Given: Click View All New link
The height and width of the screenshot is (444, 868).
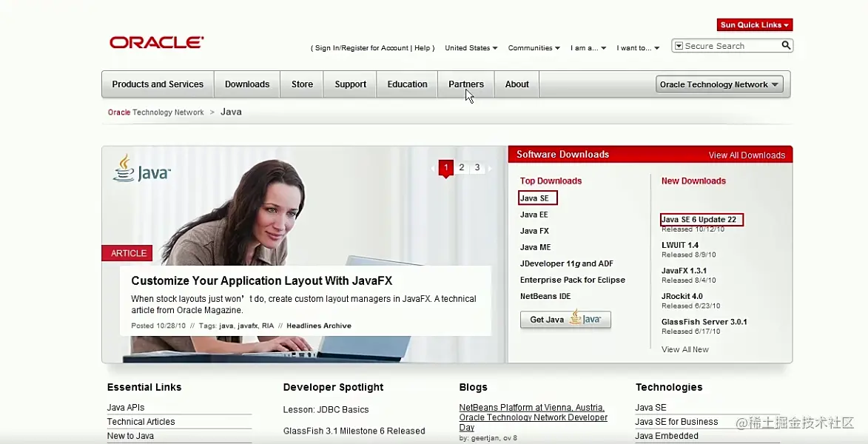Looking at the screenshot, I should tap(684, 349).
